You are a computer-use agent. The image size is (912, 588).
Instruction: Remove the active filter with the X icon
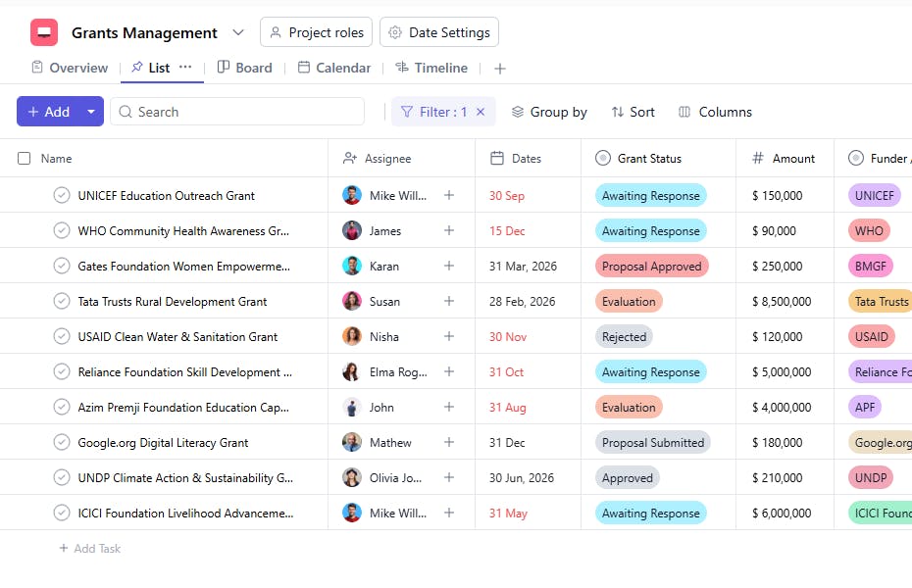(x=481, y=112)
